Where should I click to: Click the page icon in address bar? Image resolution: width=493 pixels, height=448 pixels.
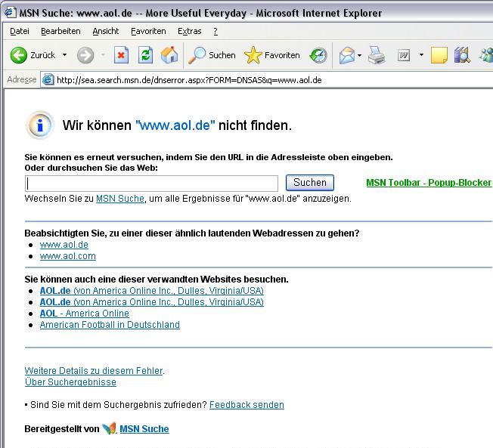48,80
